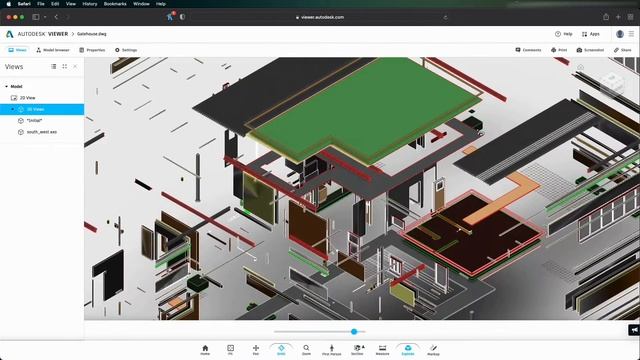This screenshot has width=640, height=360.
Task: Collapse the selected 3D Views node arrow
Action: (x=13, y=109)
